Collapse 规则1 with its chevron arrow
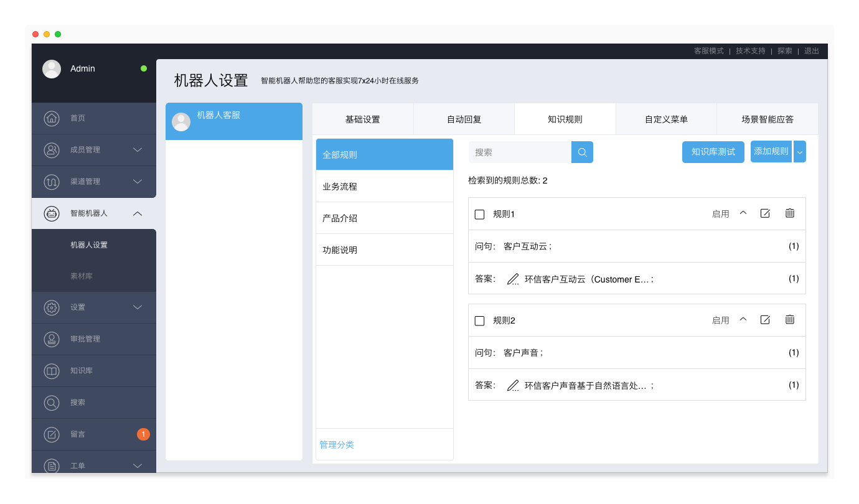 point(743,213)
